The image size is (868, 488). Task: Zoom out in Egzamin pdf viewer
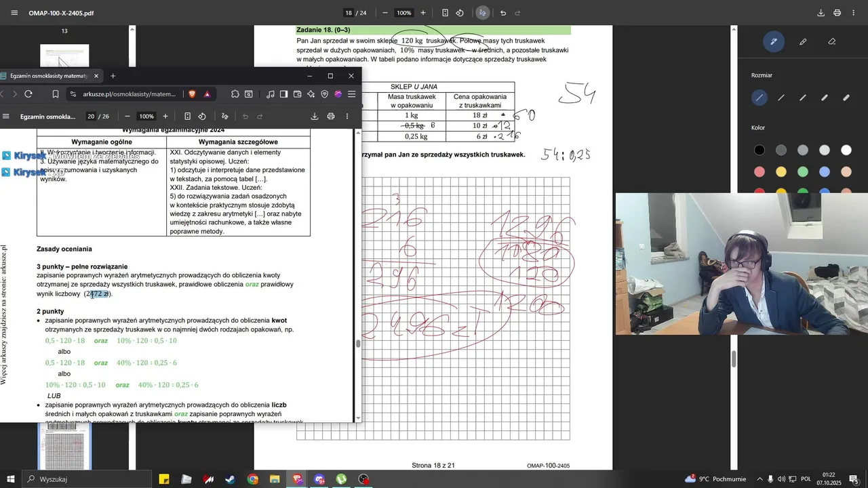pos(127,117)
